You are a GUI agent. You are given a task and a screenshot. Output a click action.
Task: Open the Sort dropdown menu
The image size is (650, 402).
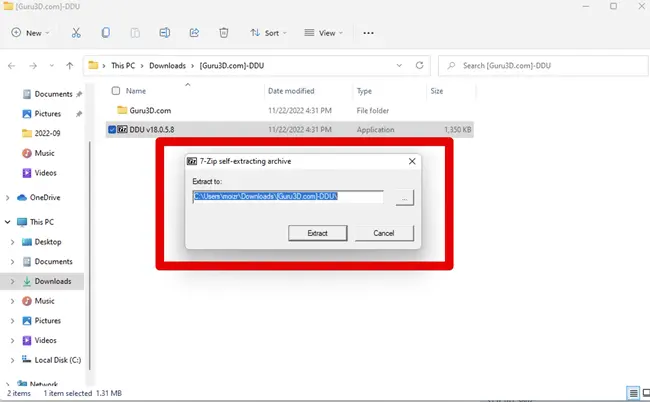coord(266,33)
